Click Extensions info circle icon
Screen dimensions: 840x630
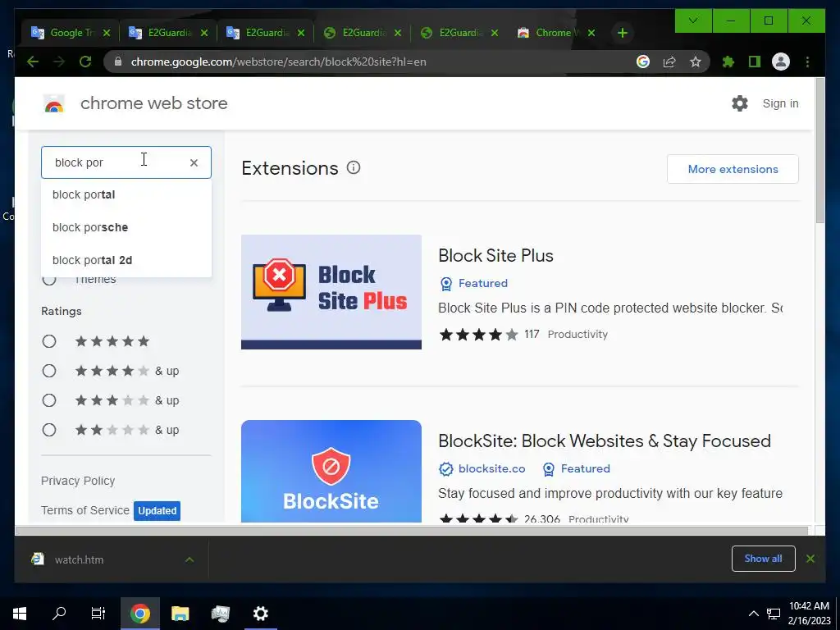click(x=354, y=167)
